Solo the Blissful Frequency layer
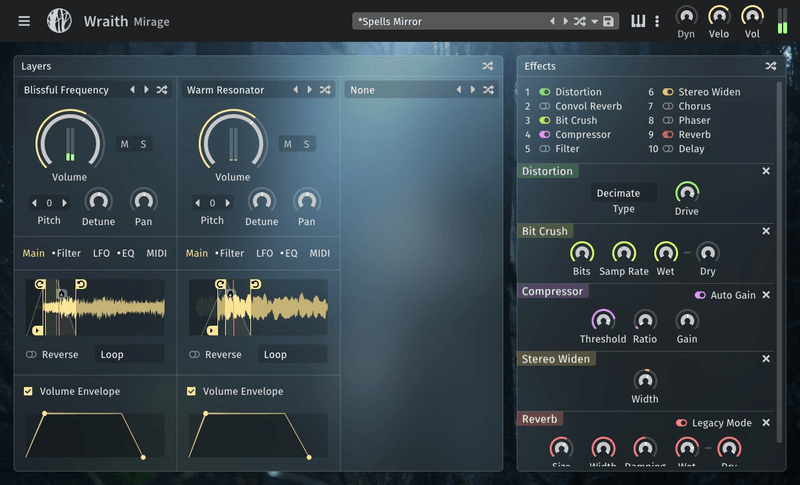This screenshot has width=800, height=485. coord(143,144)
